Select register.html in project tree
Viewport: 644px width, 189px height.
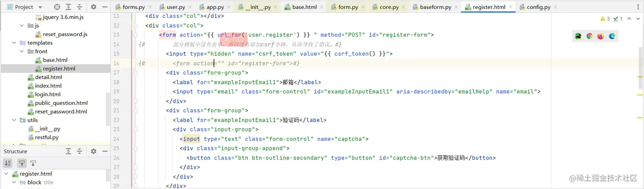55,69
